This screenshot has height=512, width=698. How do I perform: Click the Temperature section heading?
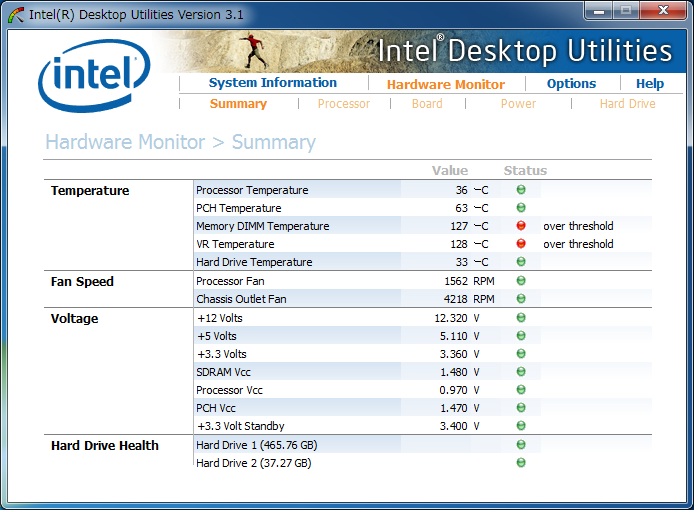pos(90,191)
